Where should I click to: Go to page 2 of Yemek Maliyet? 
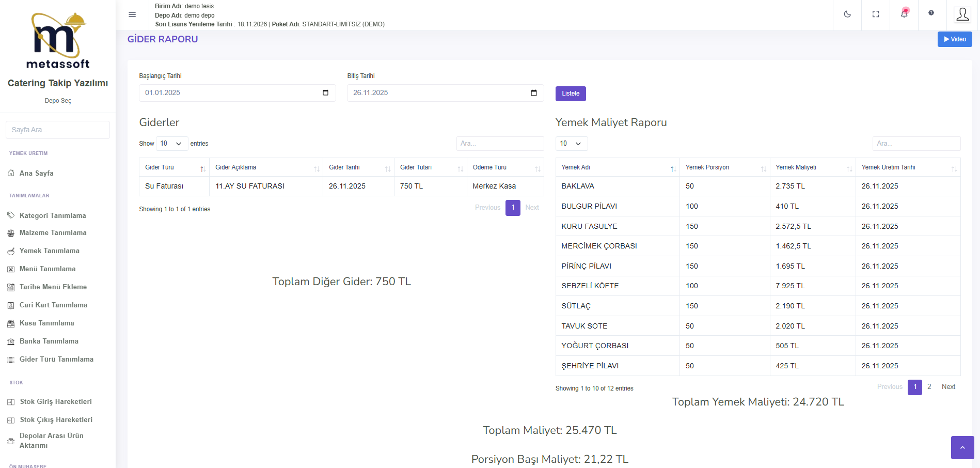(x=929, y=387)
